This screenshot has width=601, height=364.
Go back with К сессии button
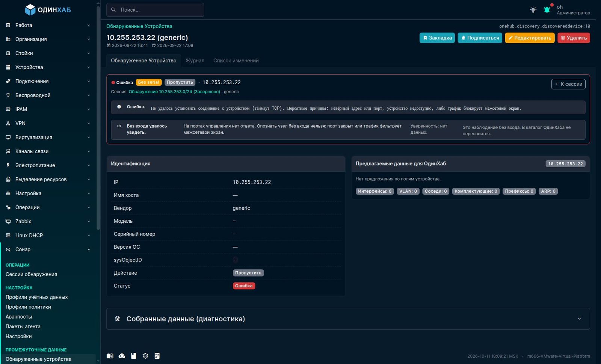point(568,84)
